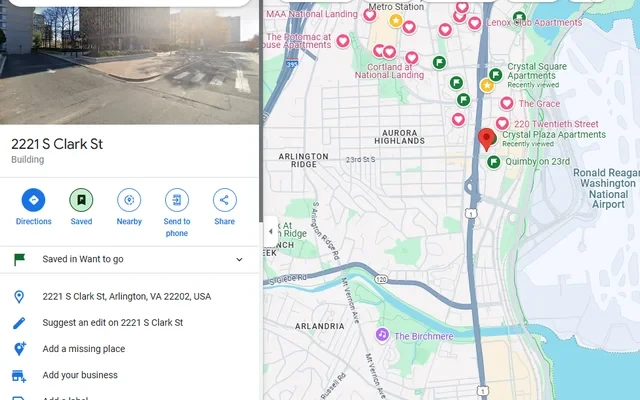Click yellow star marker near Metro Station
Viewport: 640px width, 400px height.
(396, 20)
